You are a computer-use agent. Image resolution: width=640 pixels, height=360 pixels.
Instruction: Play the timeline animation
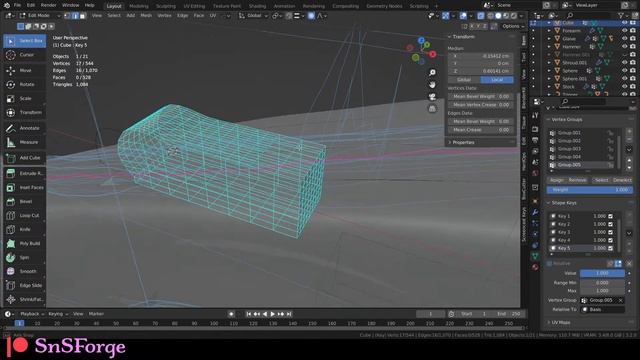coord(272,314)
